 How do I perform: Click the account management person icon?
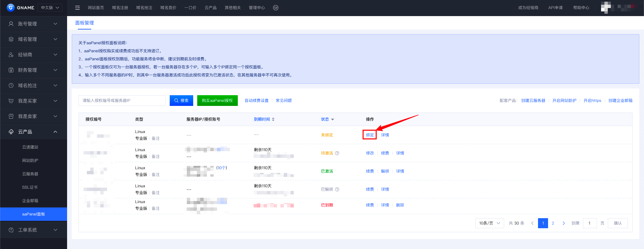coord(11,24)
